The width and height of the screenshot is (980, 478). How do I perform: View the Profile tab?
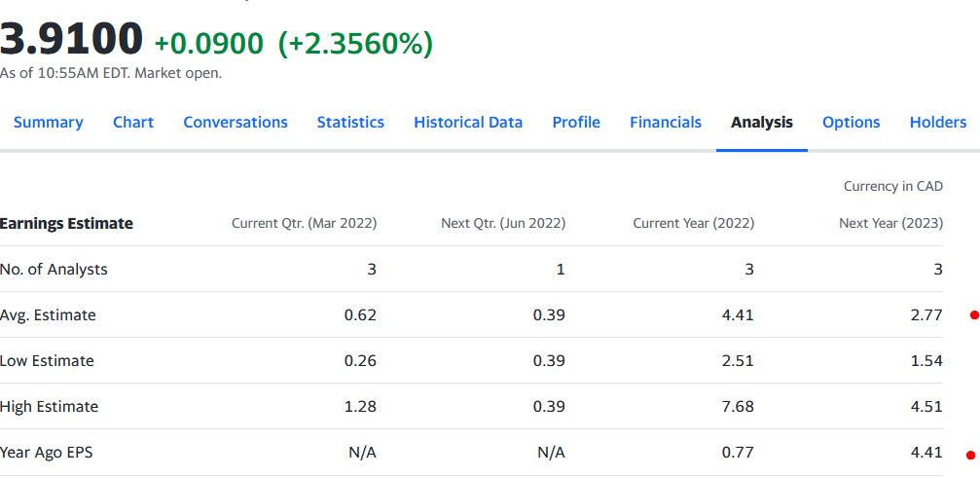576,122
